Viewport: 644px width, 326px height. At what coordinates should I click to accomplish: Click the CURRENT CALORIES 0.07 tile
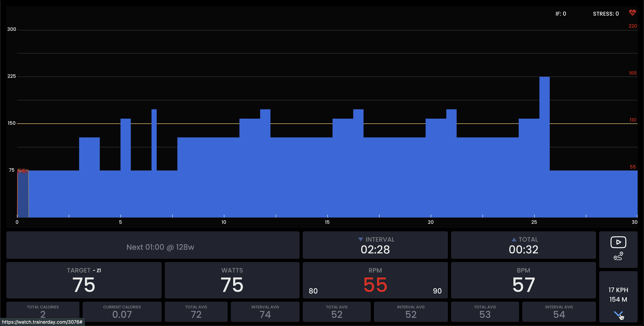[x=122, y=312]
